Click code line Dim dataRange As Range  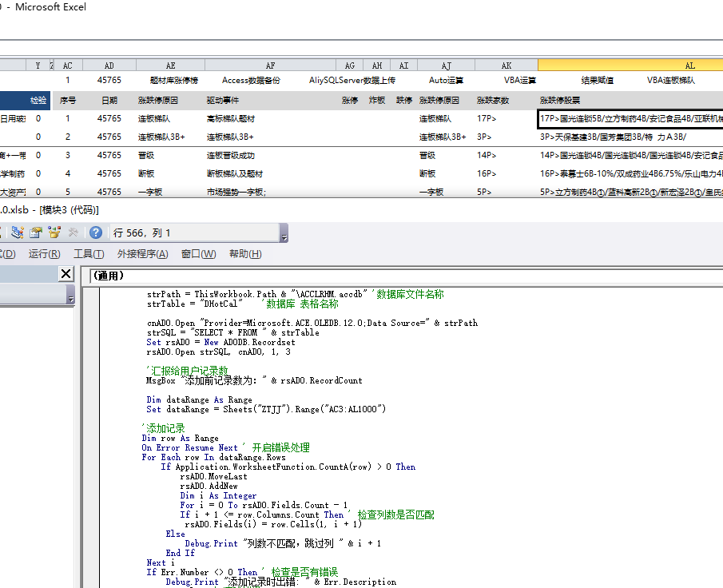[x=199, y=399]
